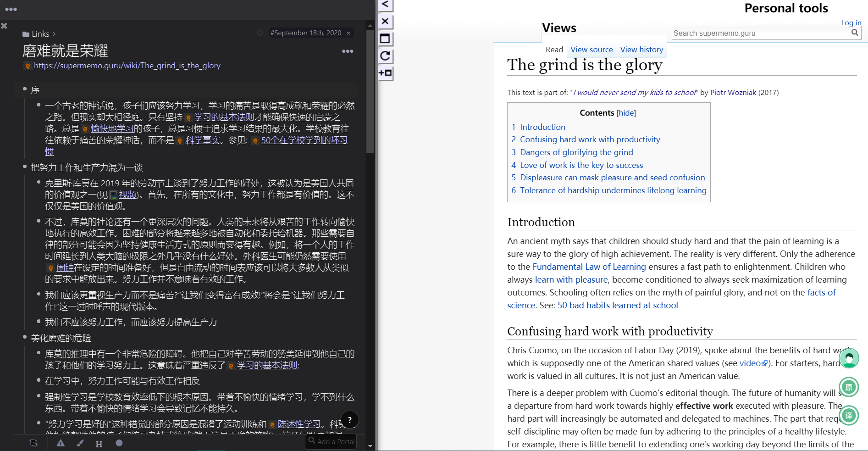
Task: Open the 科学事实 link
Action: click(x=203, y=140)
